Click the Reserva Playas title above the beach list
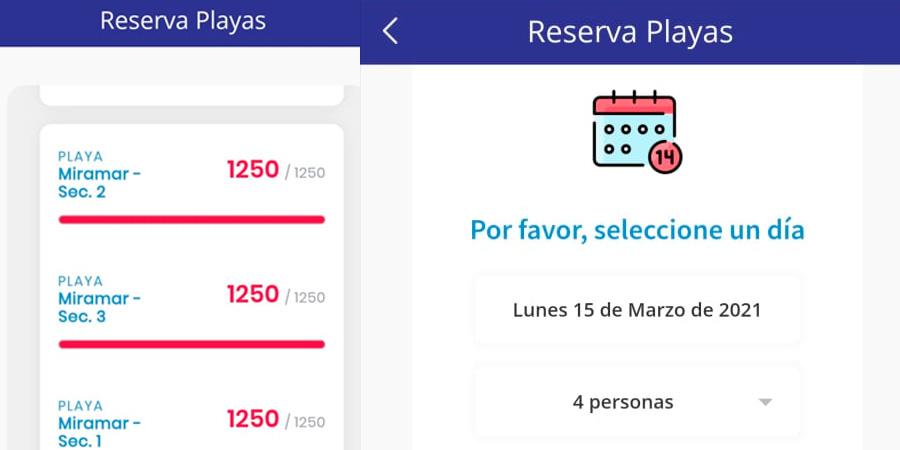Viewport: 900px width, 450px height. point(182,21)
